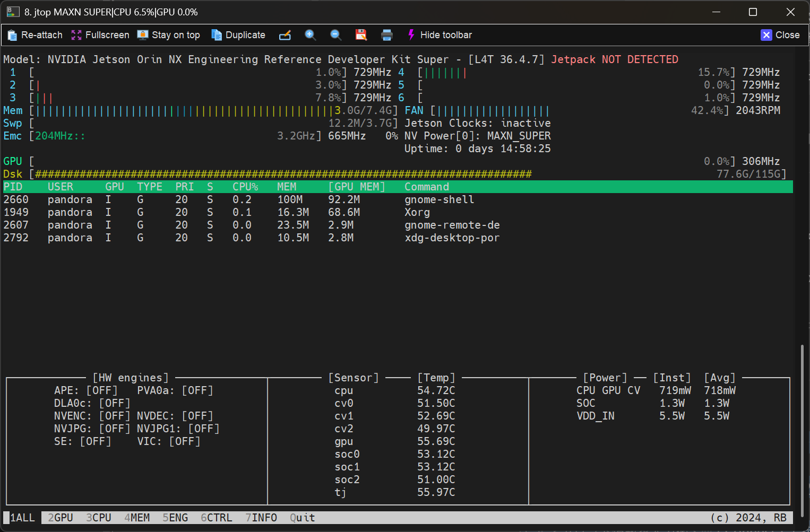Sort processes by the CPU% column header

click(245, 187)
